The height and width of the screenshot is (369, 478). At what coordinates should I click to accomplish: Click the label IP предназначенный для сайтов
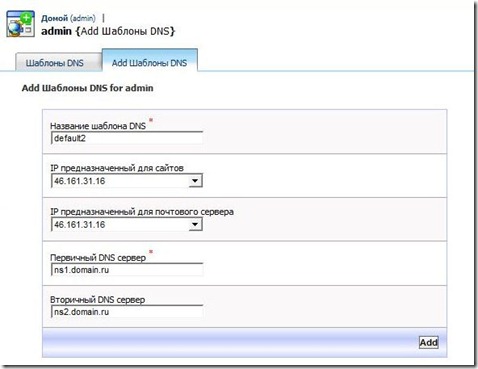[x=117, y=168]
